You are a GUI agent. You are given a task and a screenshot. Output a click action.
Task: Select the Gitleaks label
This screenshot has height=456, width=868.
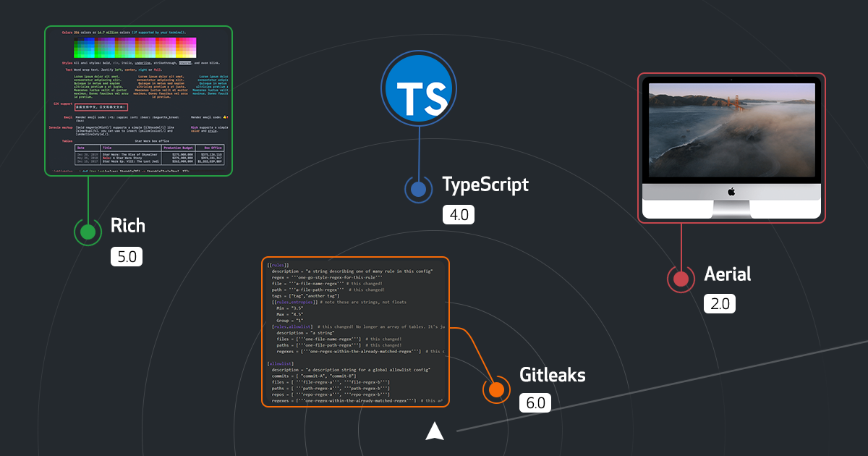pyautogui.click(x=552, y=375)
